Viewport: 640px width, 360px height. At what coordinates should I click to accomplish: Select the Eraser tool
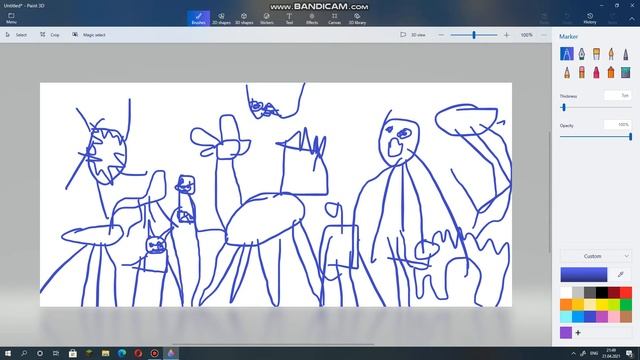[x=581, y=73]
